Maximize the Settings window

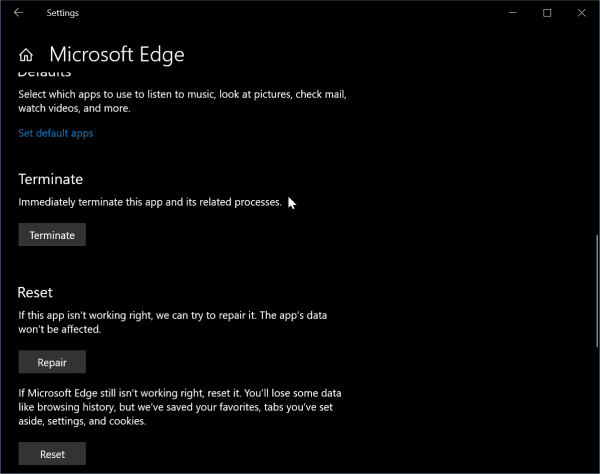point(547,13)
